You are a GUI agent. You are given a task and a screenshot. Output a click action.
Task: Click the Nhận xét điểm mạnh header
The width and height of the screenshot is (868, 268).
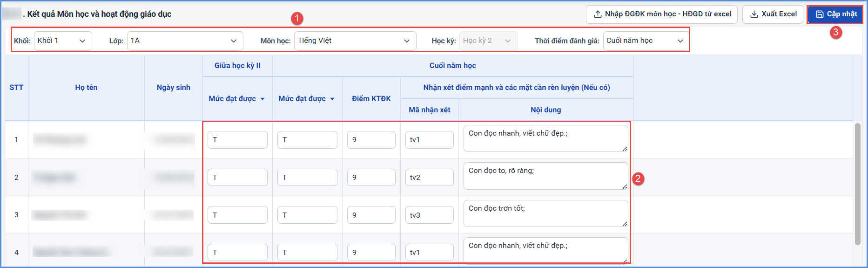(x=517, y=88)
